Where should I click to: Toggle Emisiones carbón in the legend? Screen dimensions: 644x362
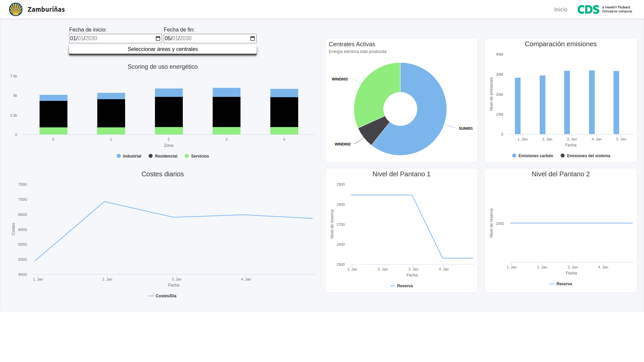pyautogui.click(x=532, y=156)
